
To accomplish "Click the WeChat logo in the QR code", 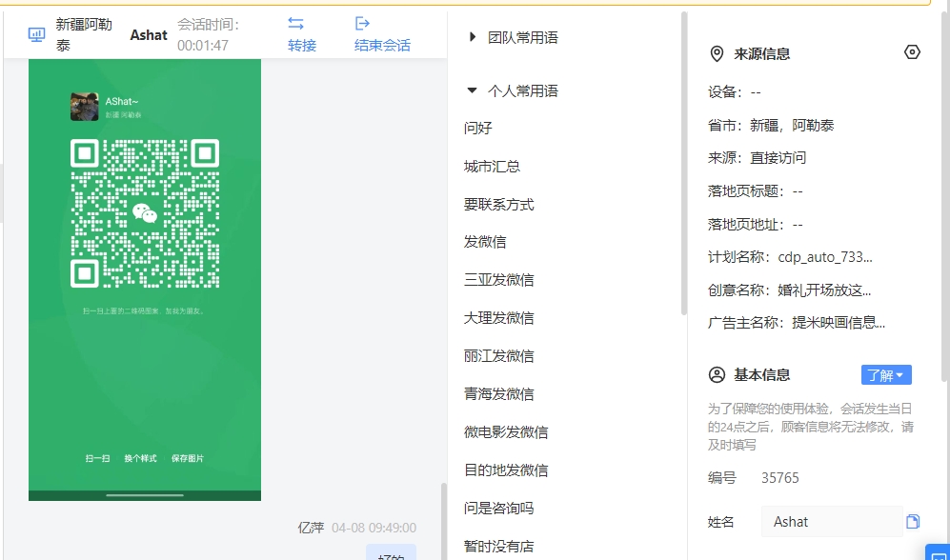I will [145, 213].
